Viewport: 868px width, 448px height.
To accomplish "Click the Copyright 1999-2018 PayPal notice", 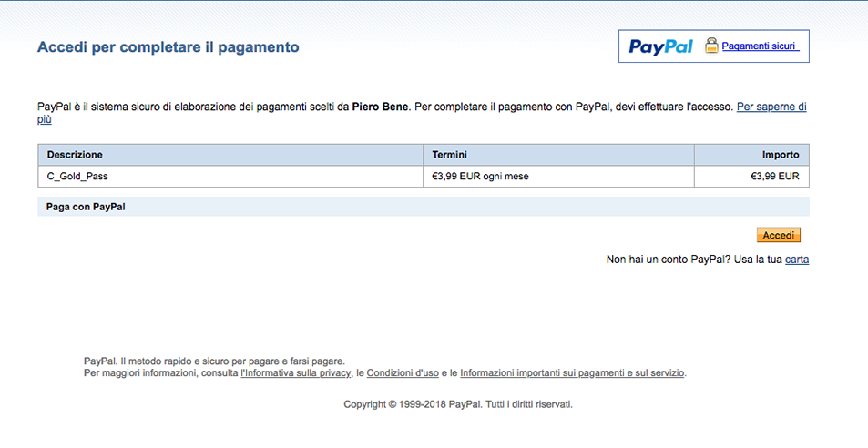I will (457, 404).
